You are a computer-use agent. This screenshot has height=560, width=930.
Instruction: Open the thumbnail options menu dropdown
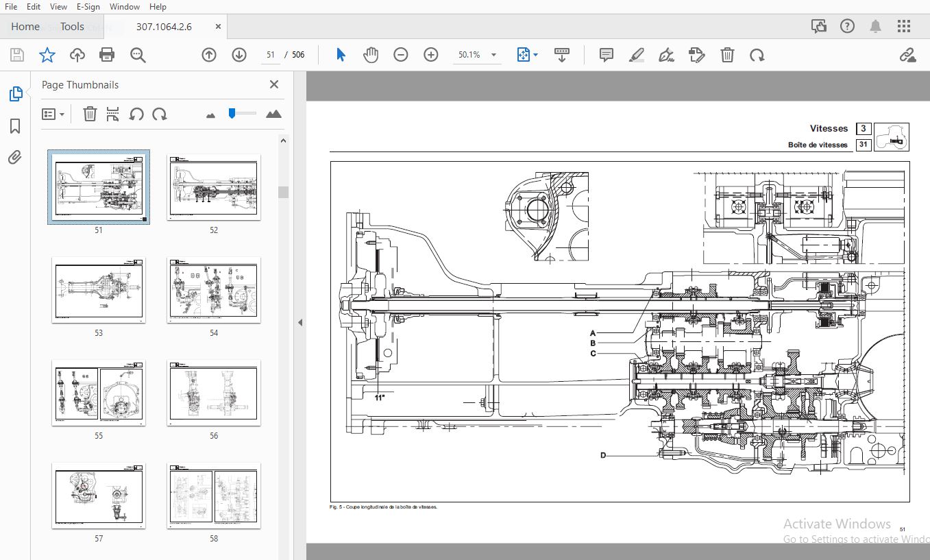pos(53,114)
